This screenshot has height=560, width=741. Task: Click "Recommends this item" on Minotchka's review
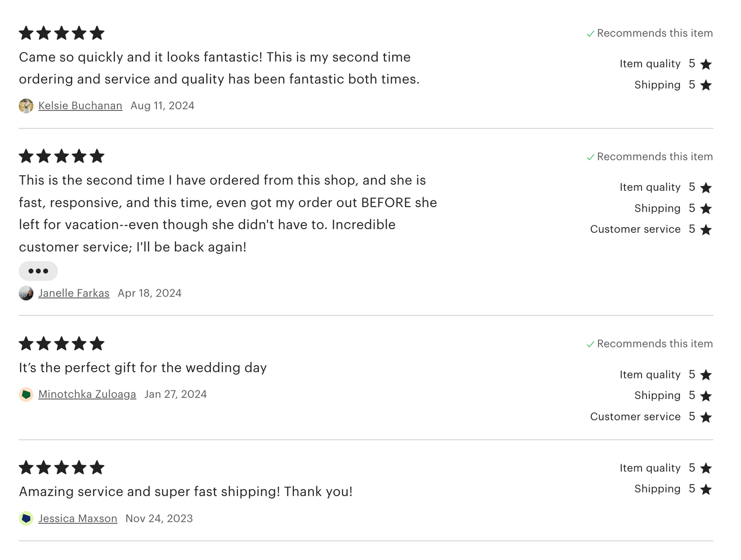pos(654,344)
